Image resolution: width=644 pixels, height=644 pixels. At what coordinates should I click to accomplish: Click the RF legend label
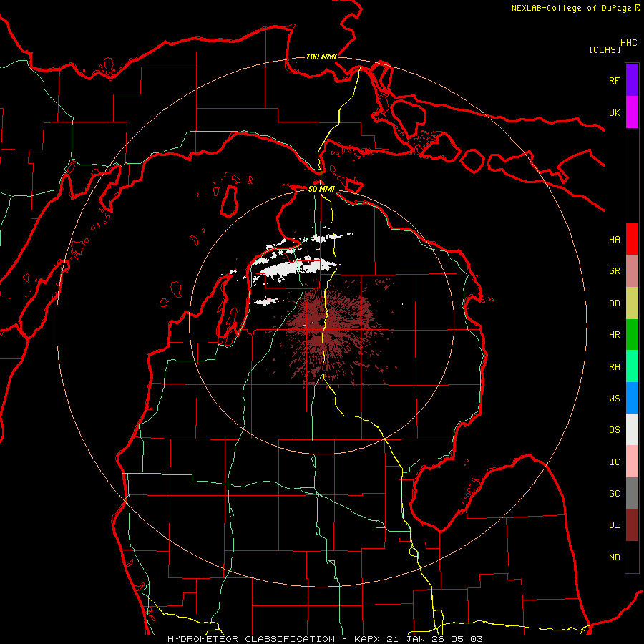pyautogui.click(x=614, y=80)
